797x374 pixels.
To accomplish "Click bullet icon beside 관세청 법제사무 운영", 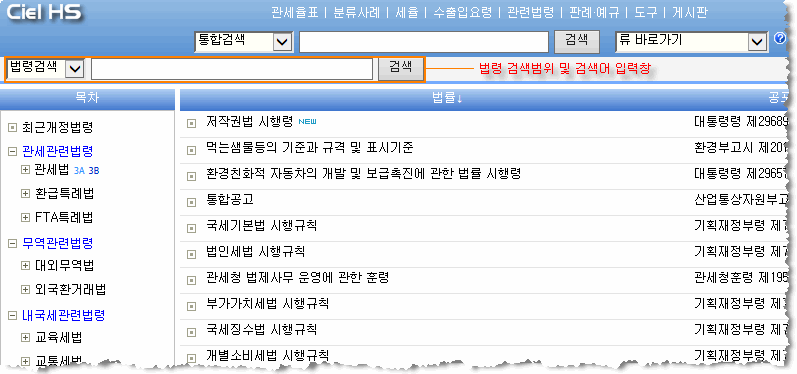I will [191, 280].
